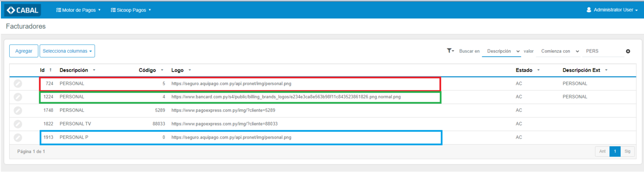
Task: Click the filter funnel icon
Action: tap(450, 51)
